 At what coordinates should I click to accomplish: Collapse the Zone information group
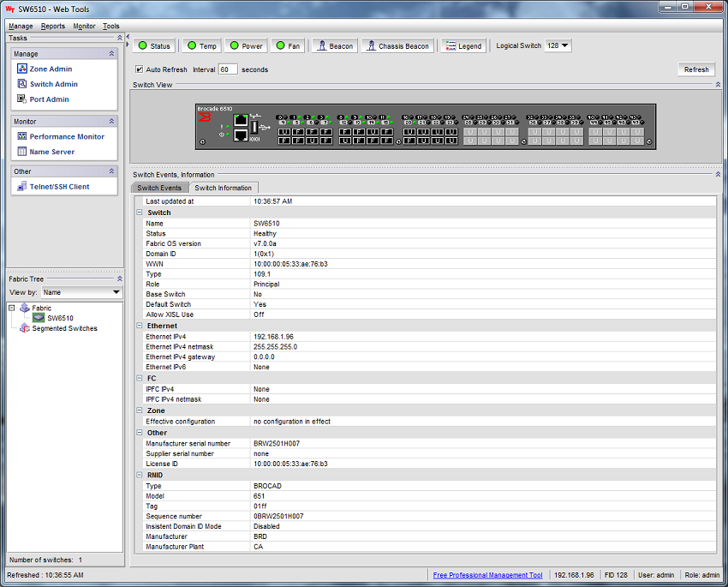coord(139,410)
